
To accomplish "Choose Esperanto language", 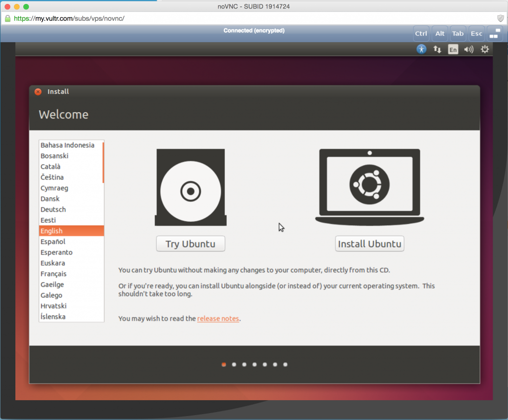I will point(70,252).
